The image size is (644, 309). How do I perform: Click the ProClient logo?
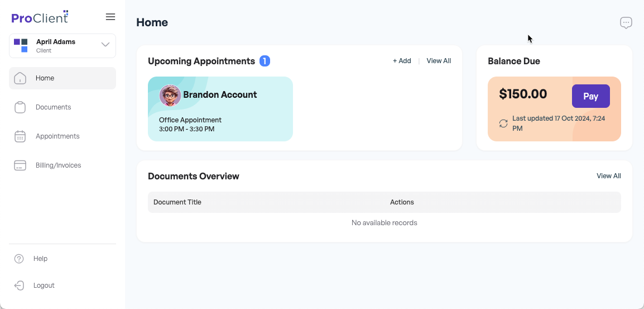(40, 17)
